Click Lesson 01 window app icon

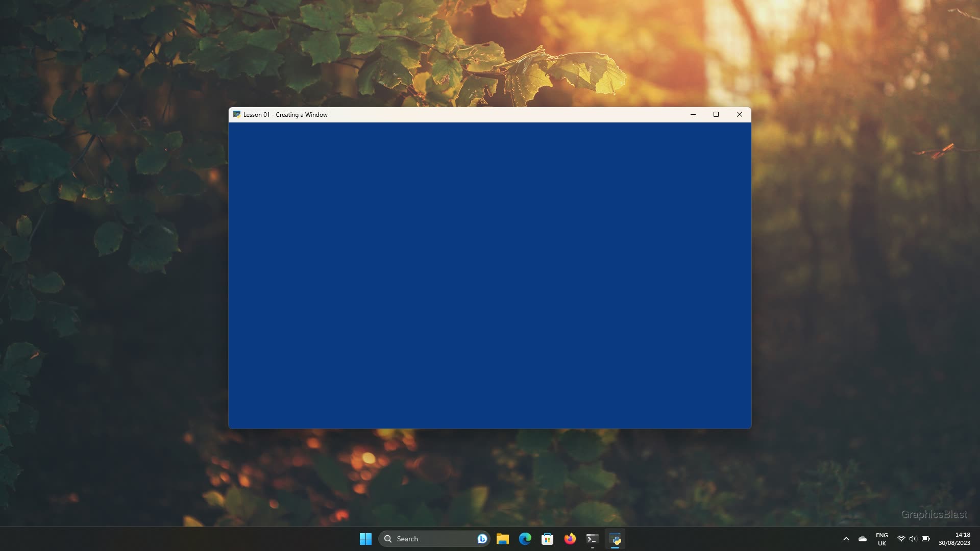[x=237, y=114]
